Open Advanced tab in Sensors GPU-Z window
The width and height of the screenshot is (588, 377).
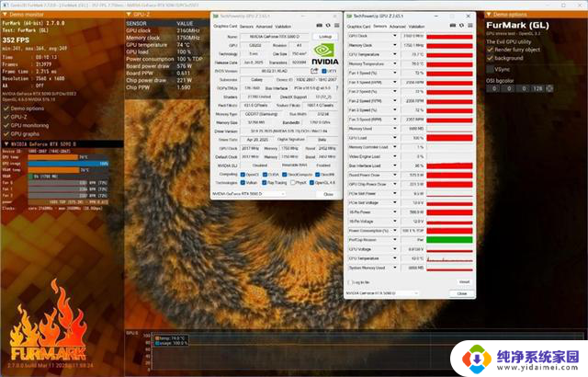click(398, 27)
